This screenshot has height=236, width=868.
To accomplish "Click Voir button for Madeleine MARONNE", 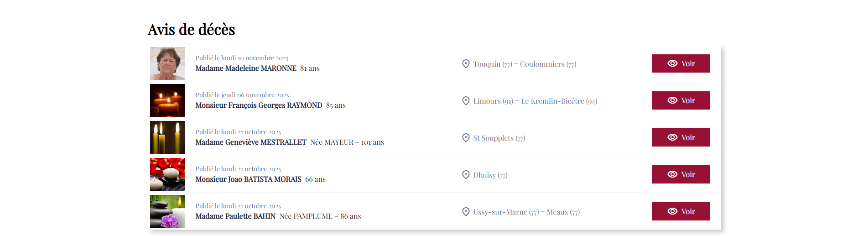I will coord(681,63).
